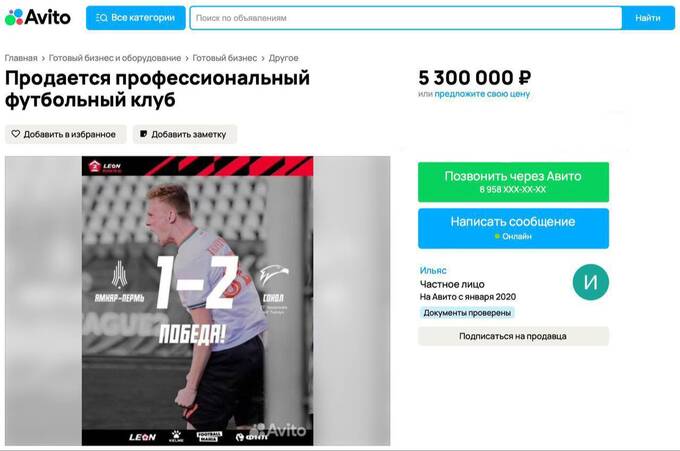Open Другое breadcrumb category
Screen dimensions: 680x451
click(x=284, y=58)
